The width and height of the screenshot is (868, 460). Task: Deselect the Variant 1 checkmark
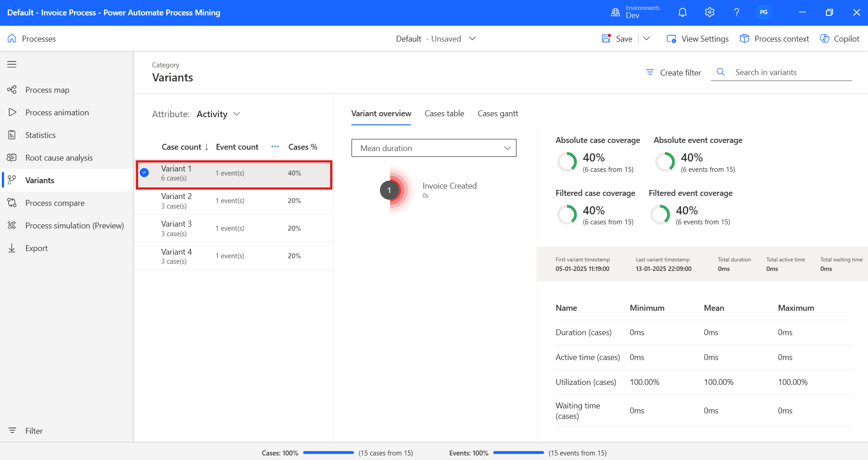(x=144, y=173)
